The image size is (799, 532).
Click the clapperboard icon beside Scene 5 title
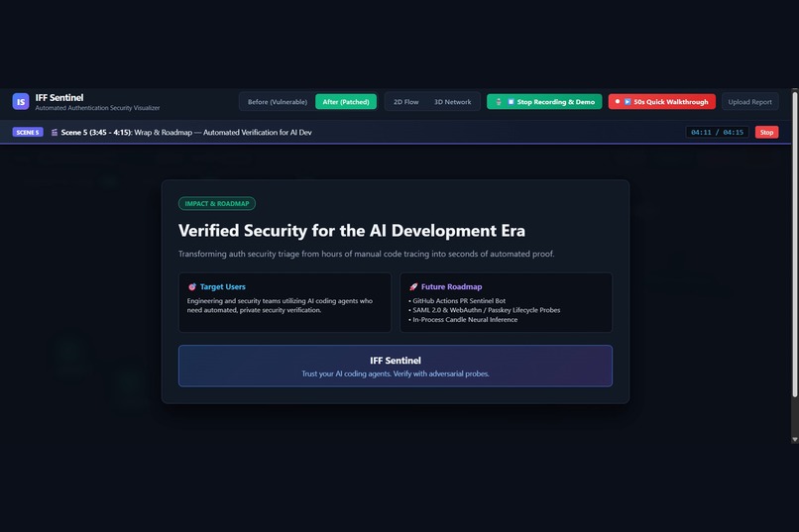(54, 133)
